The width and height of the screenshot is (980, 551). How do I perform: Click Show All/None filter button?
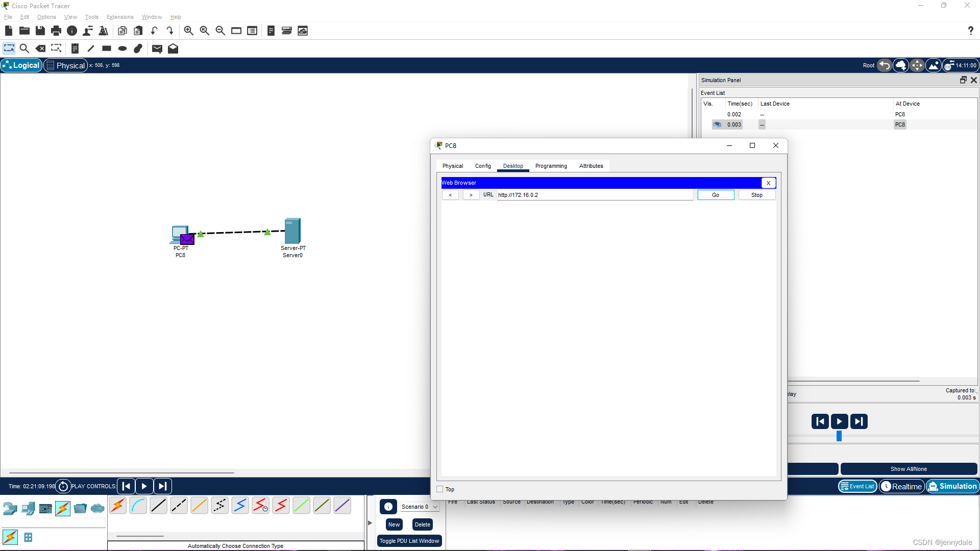[x=909, y=469]
